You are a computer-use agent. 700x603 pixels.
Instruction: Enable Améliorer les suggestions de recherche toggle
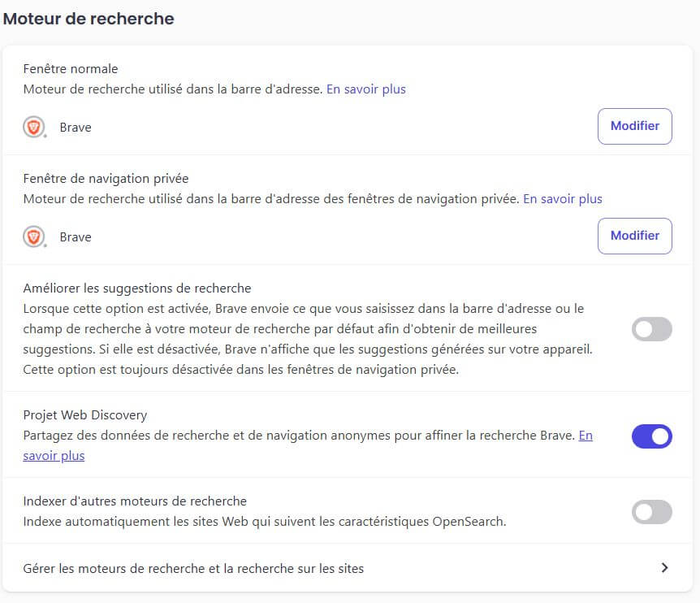(651, 329)
